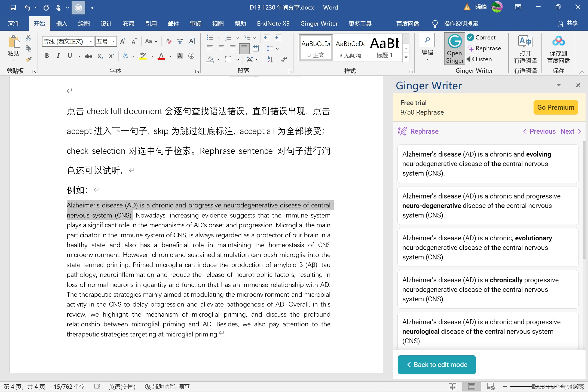
Task: Toggle Bold formatting
Action: [47, 56]
